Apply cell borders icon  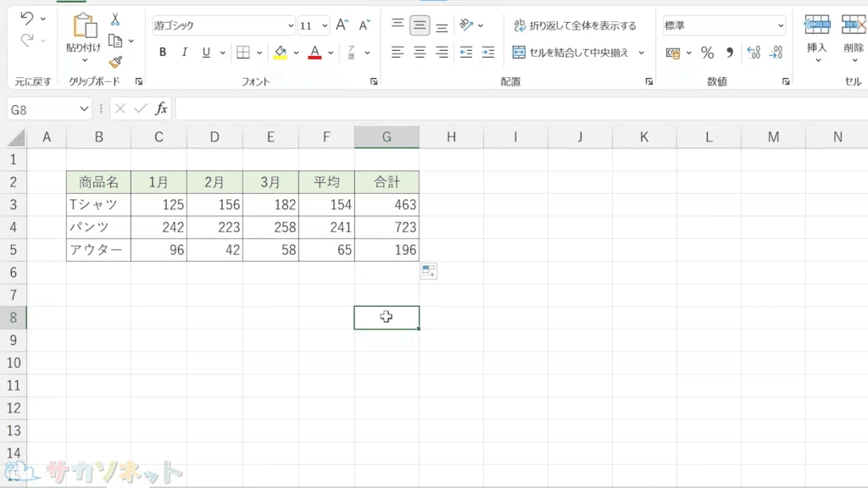click(243, 52)
